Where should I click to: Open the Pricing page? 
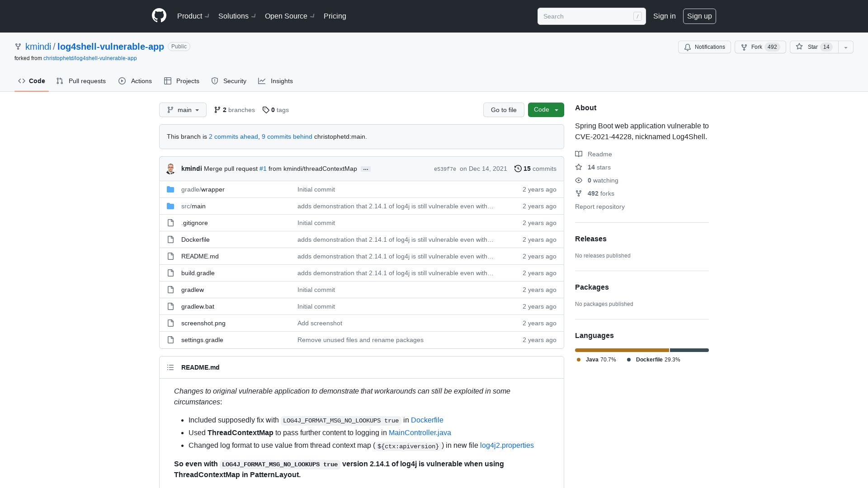335,16
